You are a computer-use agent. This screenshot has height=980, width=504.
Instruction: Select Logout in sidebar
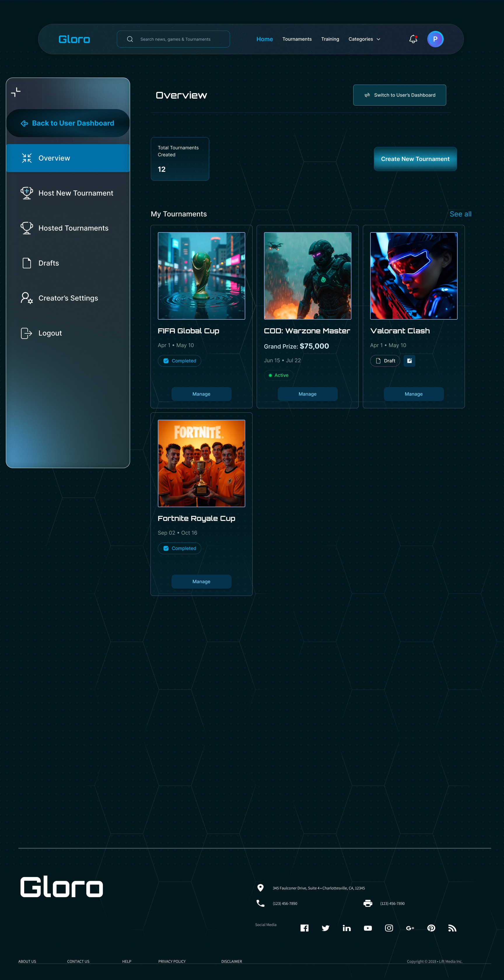click(68, 333)
